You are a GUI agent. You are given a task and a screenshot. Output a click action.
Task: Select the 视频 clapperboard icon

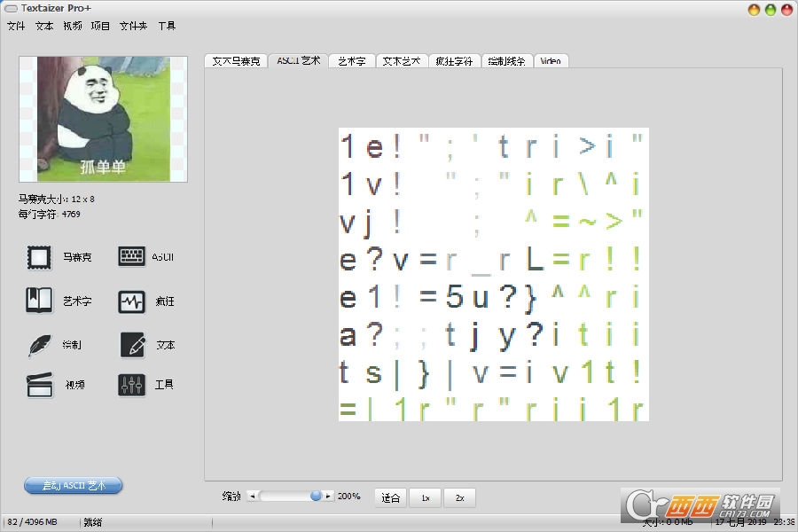coord(39,385)
